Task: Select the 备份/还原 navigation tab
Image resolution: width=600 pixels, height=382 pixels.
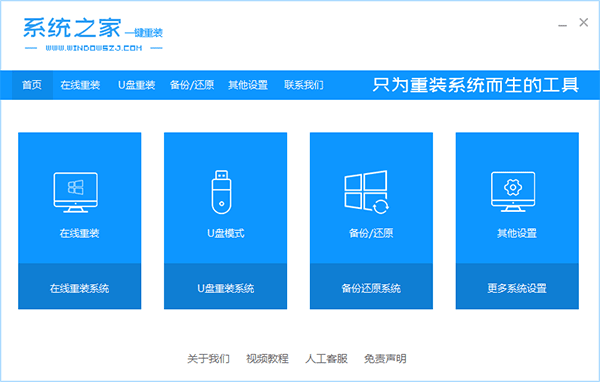Action: pyautogui.click(x=192, y=85)
